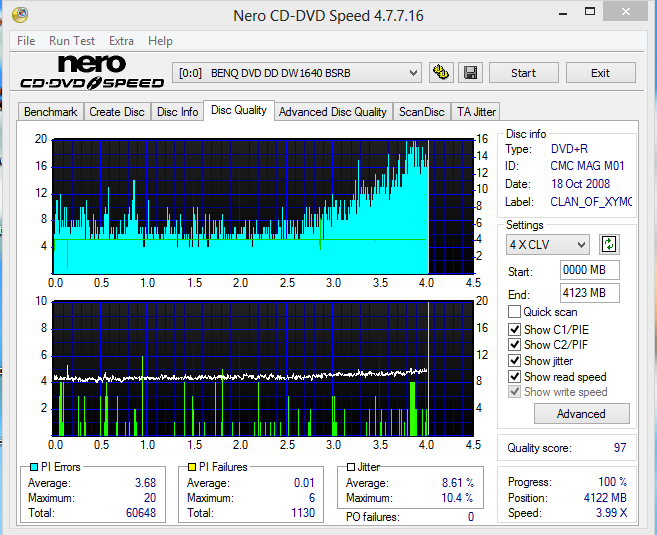Switch to the TA Jitter tab
The width and height of the screenshot is (657, 535).
coord(476,112)
